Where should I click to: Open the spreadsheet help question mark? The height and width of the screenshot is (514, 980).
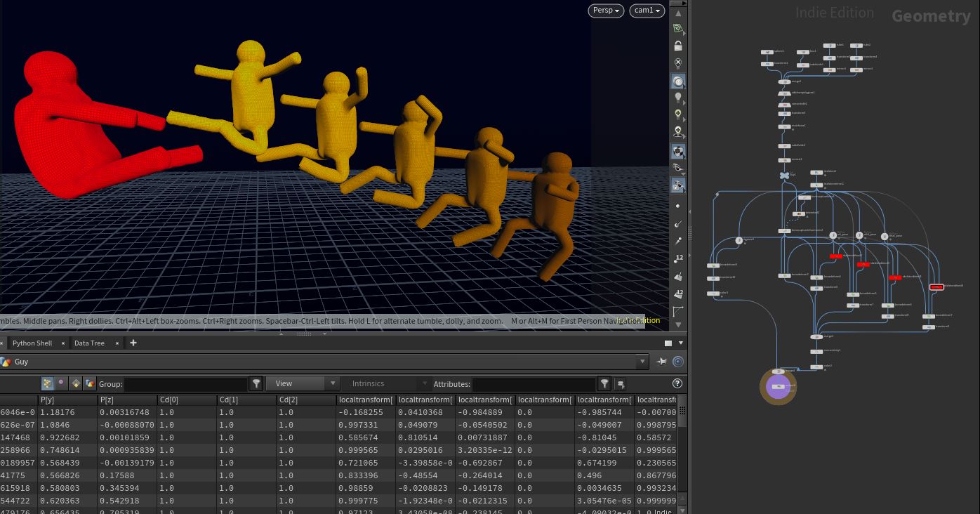[x=677, y=383]
